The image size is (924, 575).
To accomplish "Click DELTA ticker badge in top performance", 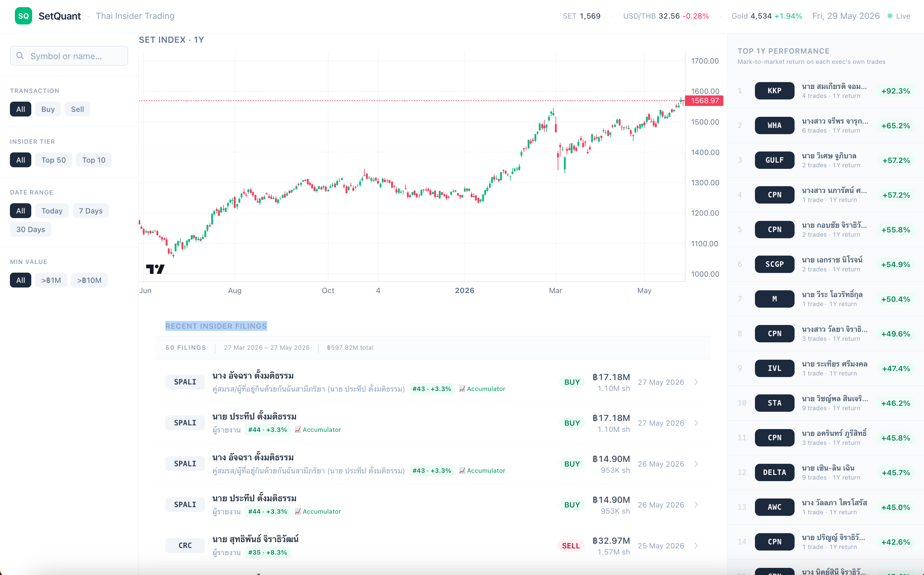I will (774, 472).
